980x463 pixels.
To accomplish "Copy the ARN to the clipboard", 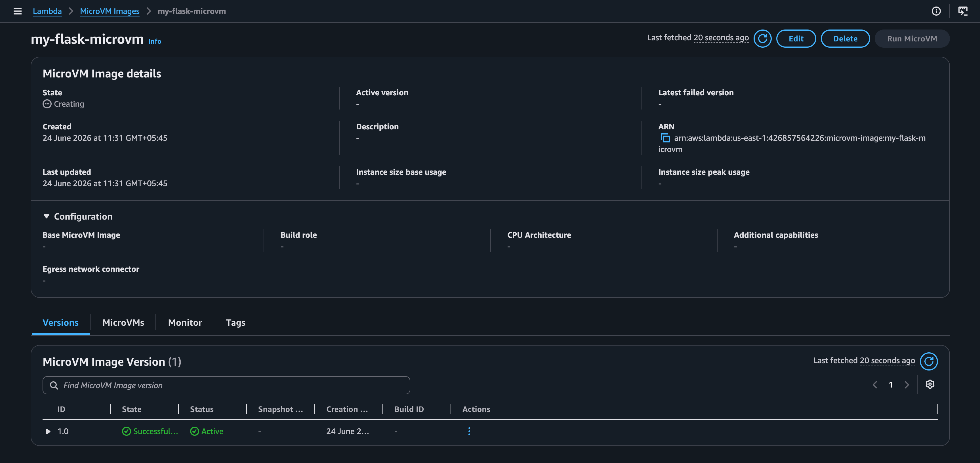I will [x=665, y=138].
